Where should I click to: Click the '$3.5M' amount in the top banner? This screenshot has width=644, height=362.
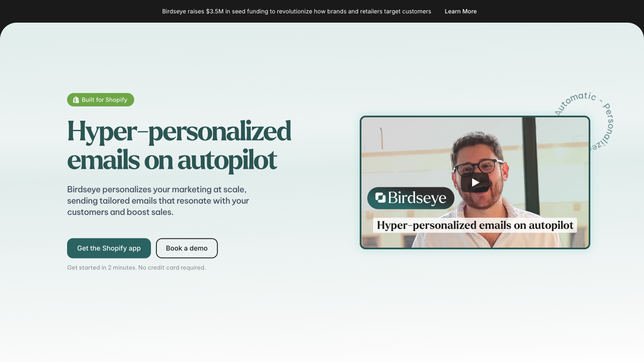click(x=215, y=11)
